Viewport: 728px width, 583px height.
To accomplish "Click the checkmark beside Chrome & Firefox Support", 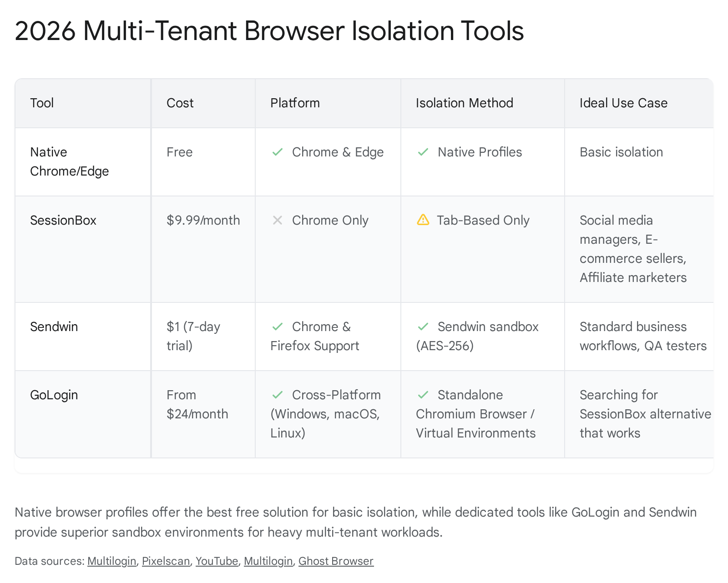I will pyautogui.click(x=278, y=327).
